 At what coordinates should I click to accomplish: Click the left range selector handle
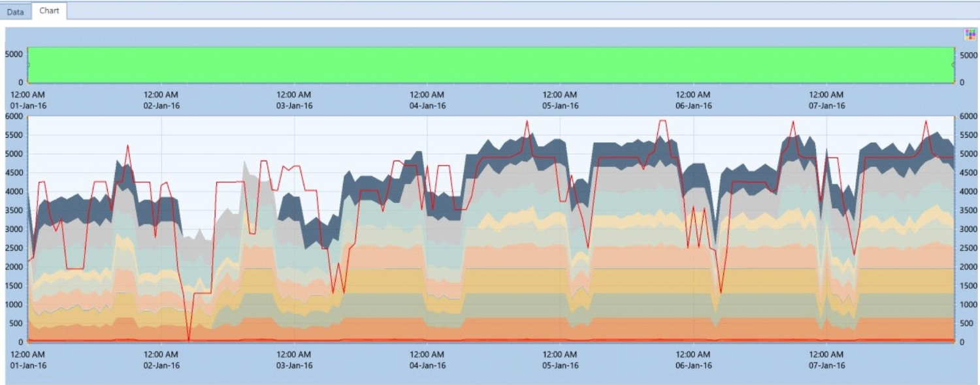(28, 64)
